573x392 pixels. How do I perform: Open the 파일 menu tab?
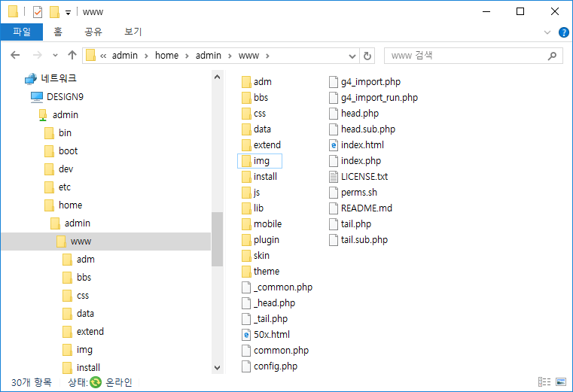pyautogui.click(x=22, y=32)
